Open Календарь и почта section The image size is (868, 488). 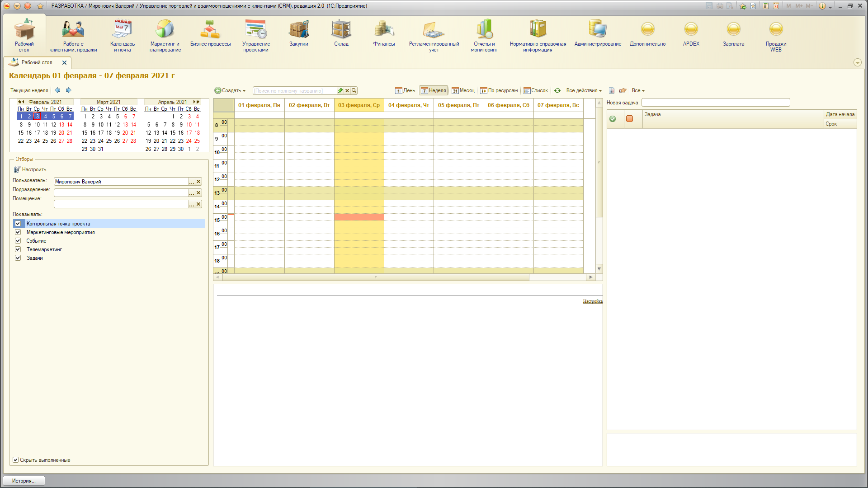[123, 35]
